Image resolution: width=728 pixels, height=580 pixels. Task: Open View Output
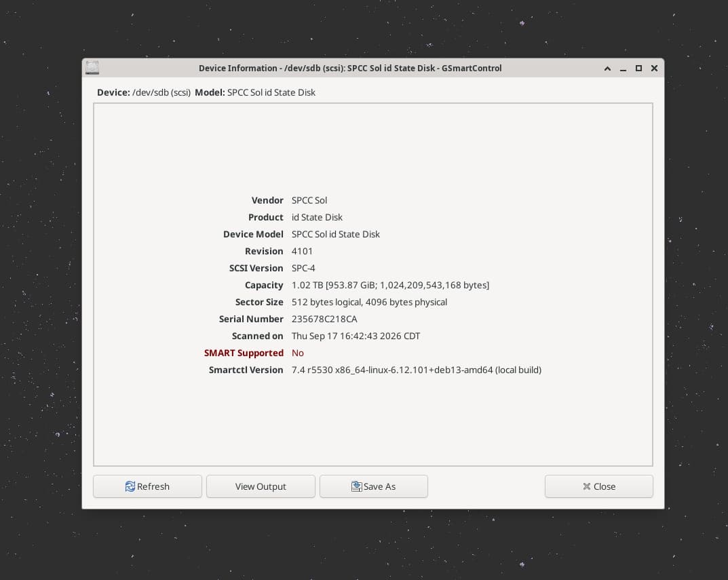(x=261, y=486)
